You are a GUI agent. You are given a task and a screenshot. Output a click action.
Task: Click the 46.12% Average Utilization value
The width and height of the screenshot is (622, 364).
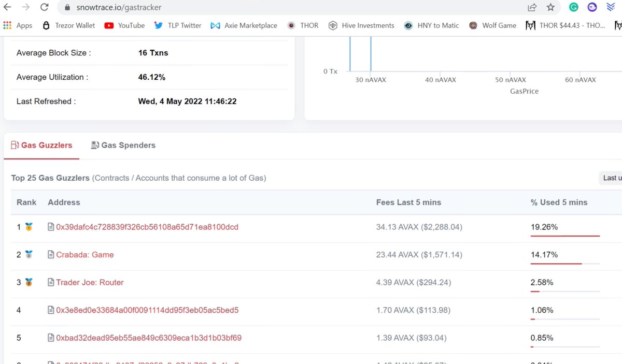[x=152, y=77]
